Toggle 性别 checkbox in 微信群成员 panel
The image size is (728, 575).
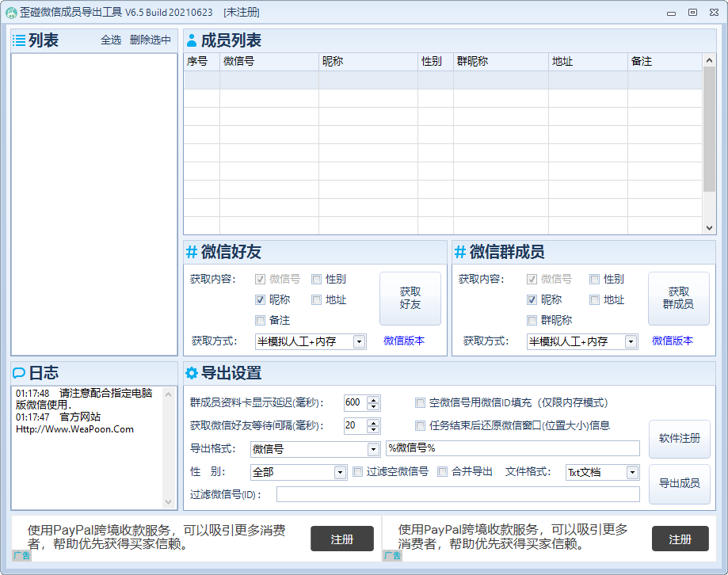coord(594,280)
